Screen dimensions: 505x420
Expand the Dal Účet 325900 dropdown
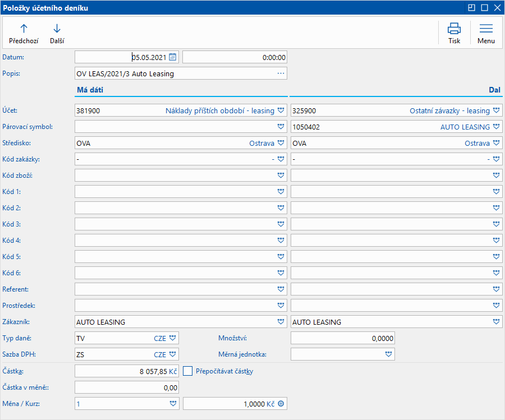[x=497, y=110]
